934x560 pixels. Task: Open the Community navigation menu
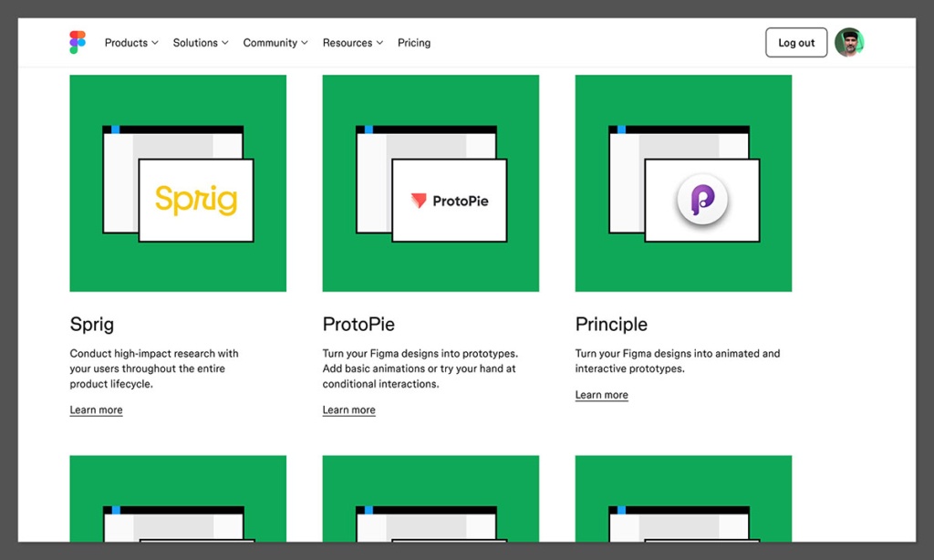point(275,42)
